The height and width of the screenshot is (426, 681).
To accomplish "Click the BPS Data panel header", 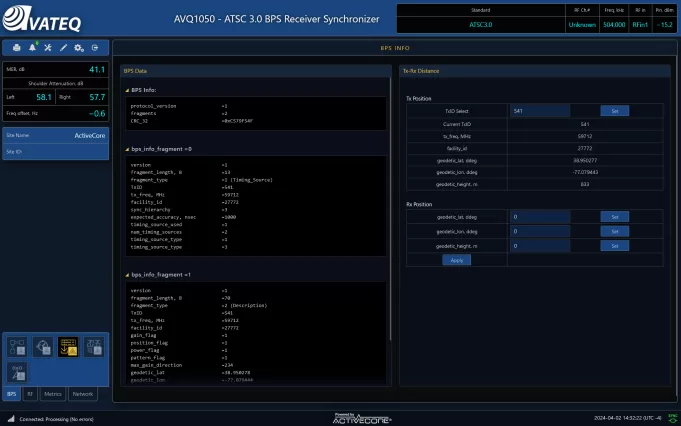I will pyautogui.click(x=256, y=71).
